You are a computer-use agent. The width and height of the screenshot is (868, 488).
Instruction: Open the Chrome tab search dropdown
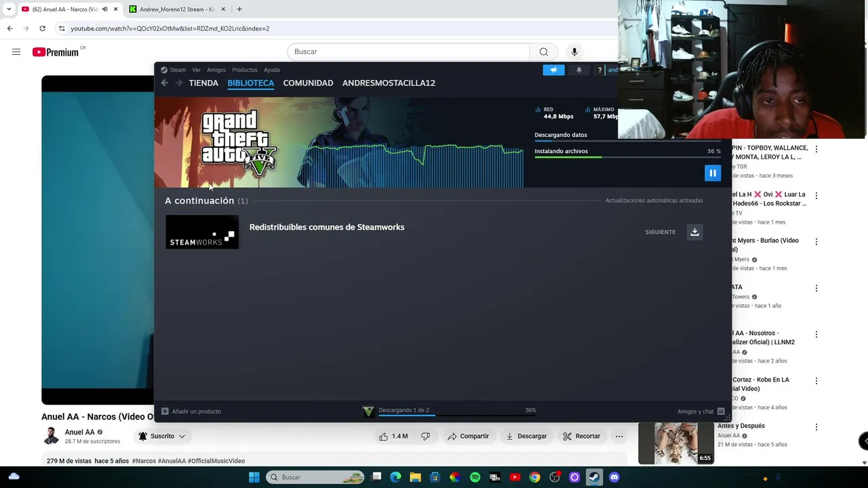pos(9,9)
